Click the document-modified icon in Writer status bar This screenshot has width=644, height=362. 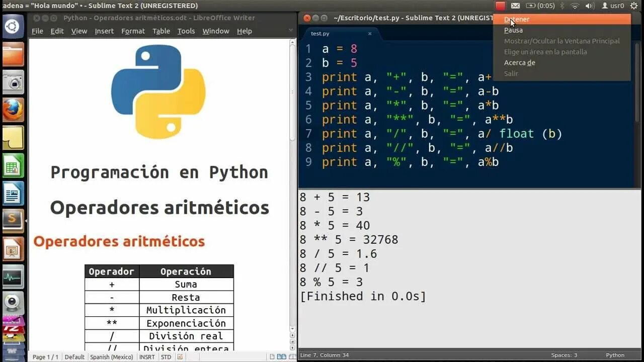click(x=180, y=357)
